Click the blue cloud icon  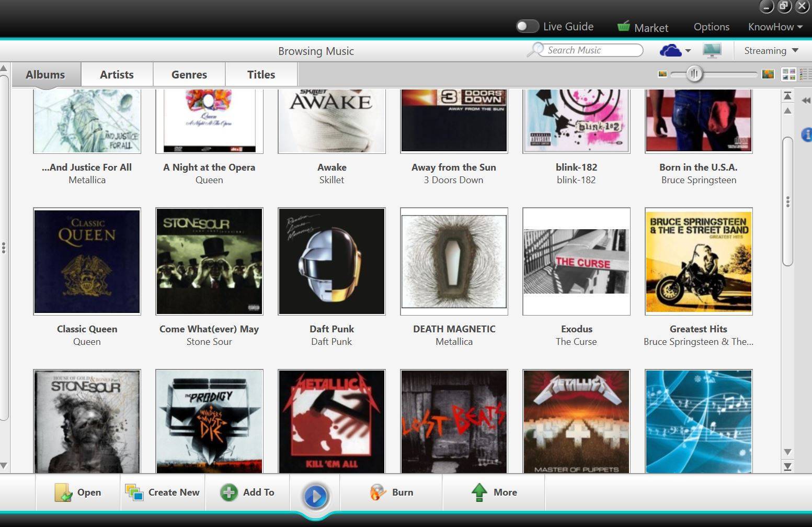pos(670,50)
